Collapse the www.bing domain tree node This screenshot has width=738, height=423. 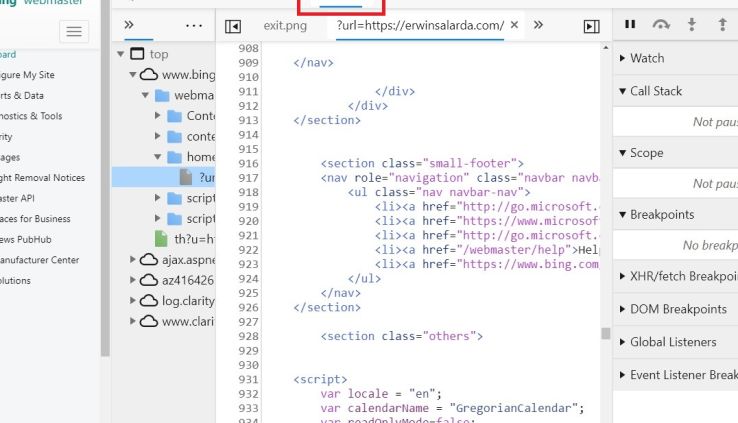pyautogui.click(x=134, y=75)
